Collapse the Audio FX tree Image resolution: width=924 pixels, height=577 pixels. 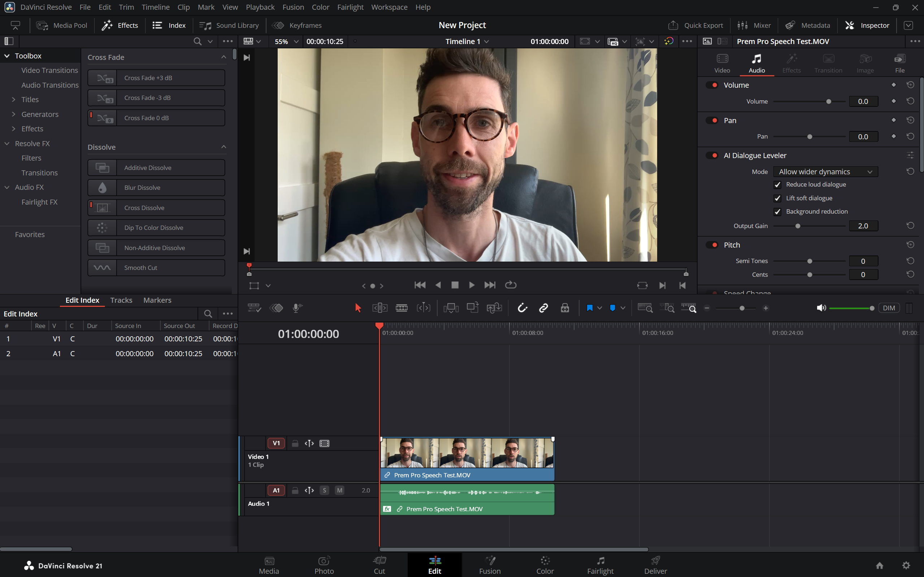(x=7, y=187)
